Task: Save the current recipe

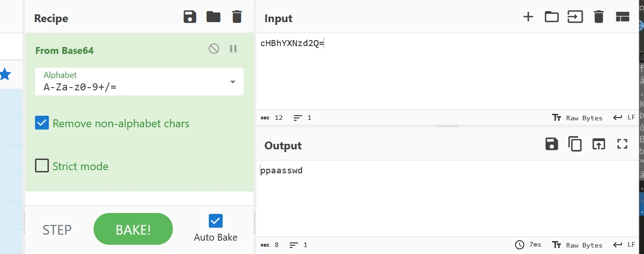Action: pyautogui.click(x=190, y=17)
